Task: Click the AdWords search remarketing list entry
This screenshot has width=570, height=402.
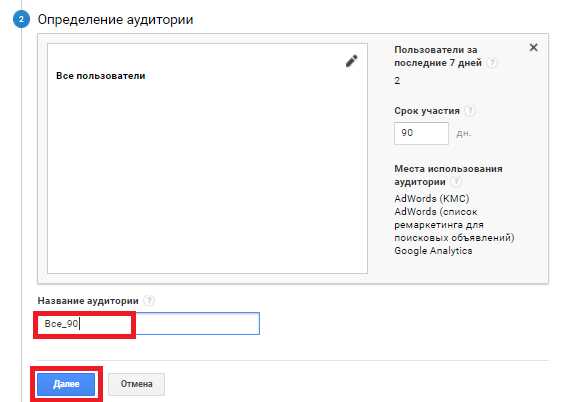Action: pyautogui.click(x=454, y=225)
